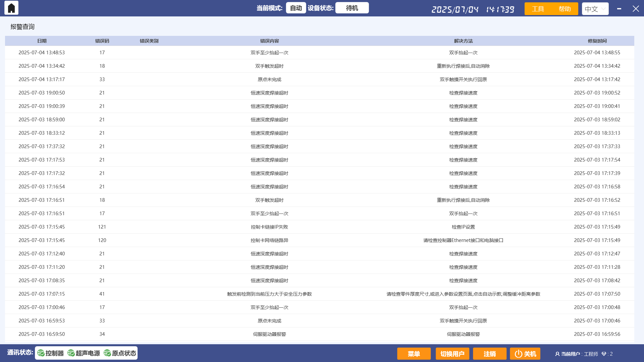644x362 pixels.
Task: Click the 自动 current mode indicator
Action: (296, 8)
